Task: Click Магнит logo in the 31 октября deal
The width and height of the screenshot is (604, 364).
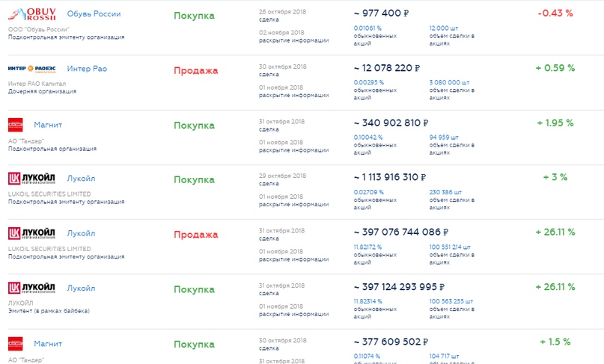Action: point(16,125)
